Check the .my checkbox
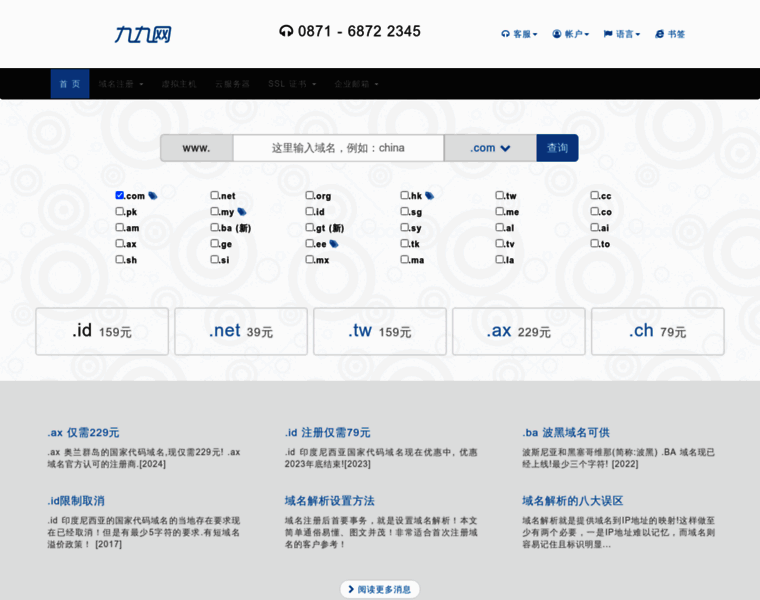760x600 pixels. point(215,211)
